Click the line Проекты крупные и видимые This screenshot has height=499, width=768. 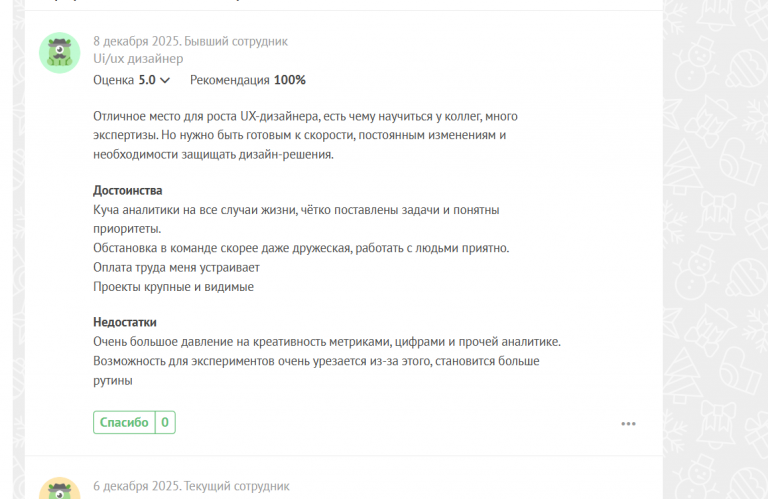pyautogui.click(x=173, y=287)
